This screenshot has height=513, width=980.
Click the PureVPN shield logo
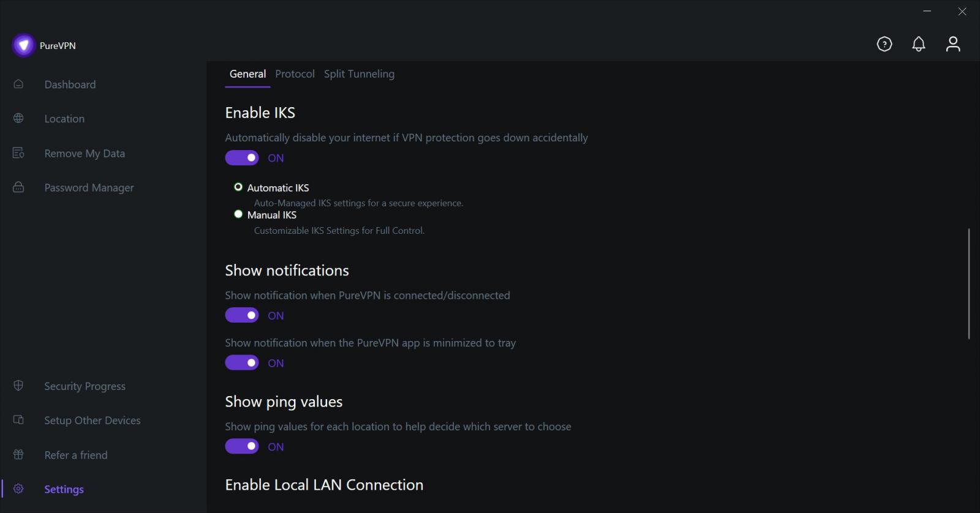pos(23,45)
